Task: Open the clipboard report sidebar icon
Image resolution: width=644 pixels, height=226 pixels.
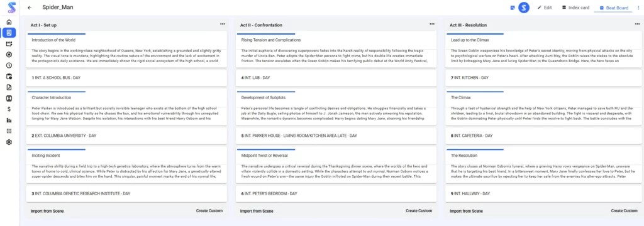Action: [9, 77]
